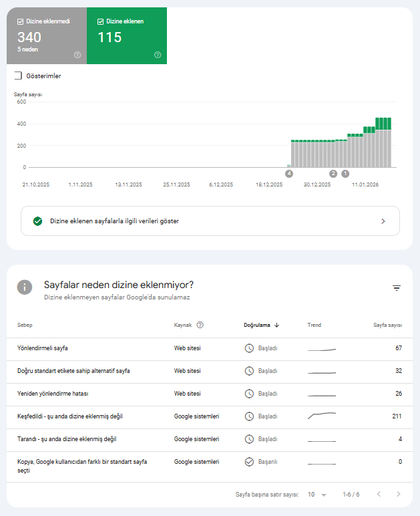Click clock icon in Yönlendirmeli sayfa row

(x=249, y=348)
